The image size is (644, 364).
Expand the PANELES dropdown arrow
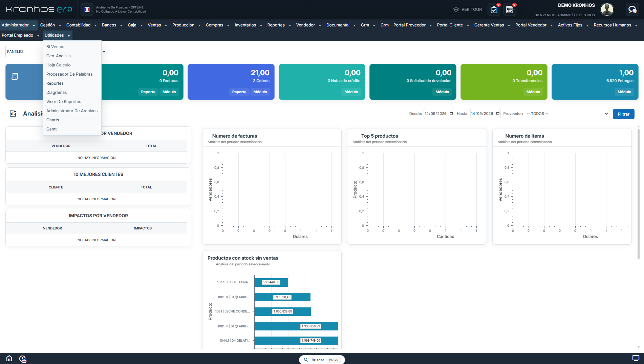pos(104,52)
